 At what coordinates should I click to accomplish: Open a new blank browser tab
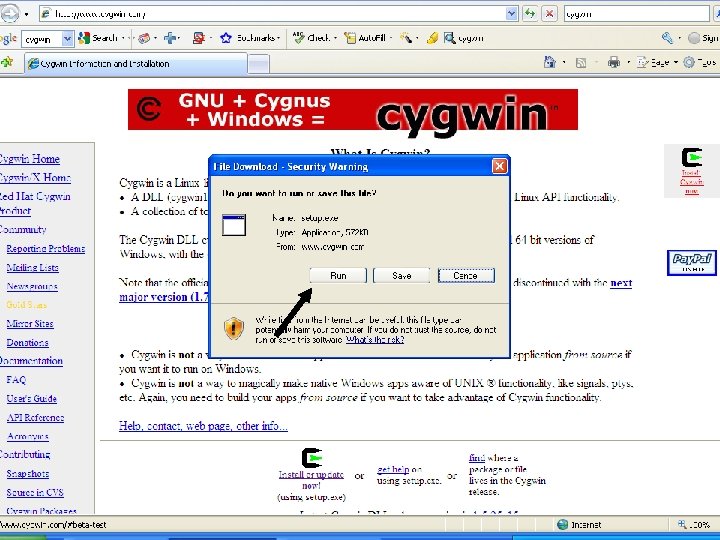(x=259, y=64)
